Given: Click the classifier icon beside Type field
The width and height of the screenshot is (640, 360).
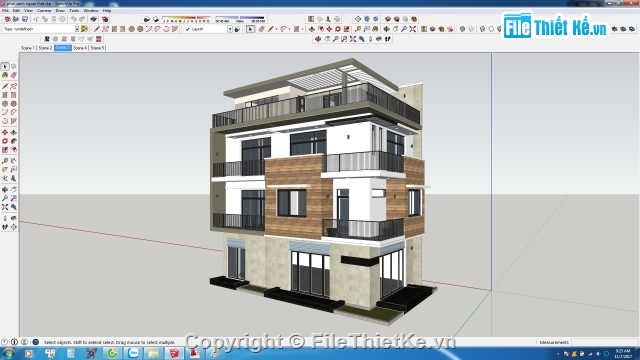Looking at the screenshot, I should (x=84, y=29).
